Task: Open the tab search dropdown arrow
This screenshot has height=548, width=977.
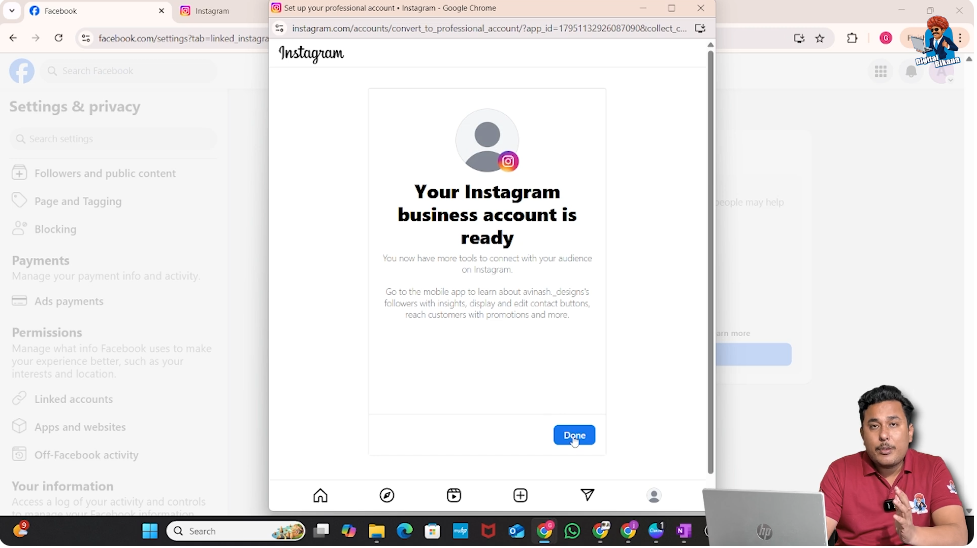Action: (11, 11)
